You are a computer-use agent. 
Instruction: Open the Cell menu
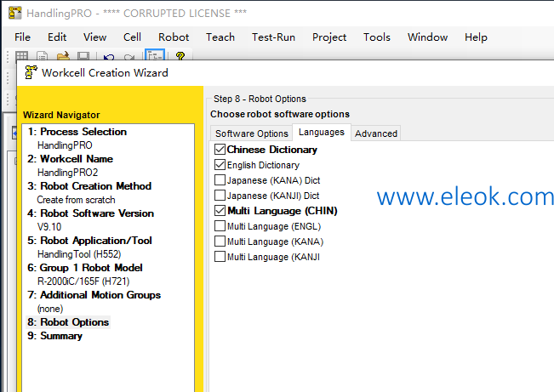click(132, 37)
